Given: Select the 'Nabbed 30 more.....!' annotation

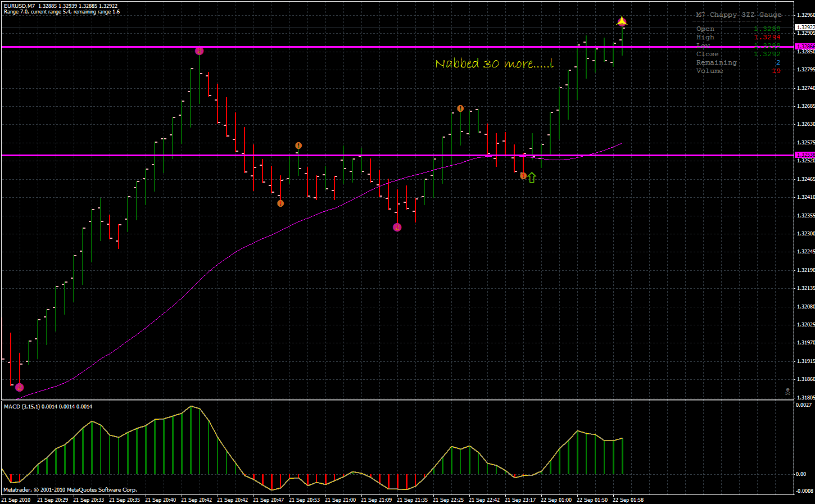Looking at the screenshot, I should pyautogui.click(x=495, y=63).
